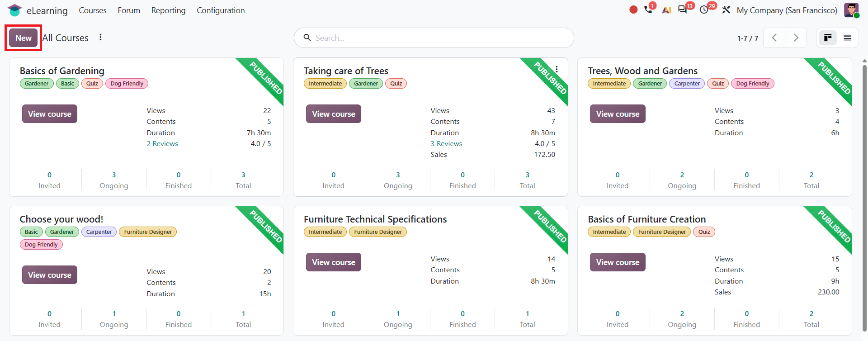Viewport: 868px width, 346px height.
Task: View course for Basics of Gardening
Action: [x=50, y=114]
